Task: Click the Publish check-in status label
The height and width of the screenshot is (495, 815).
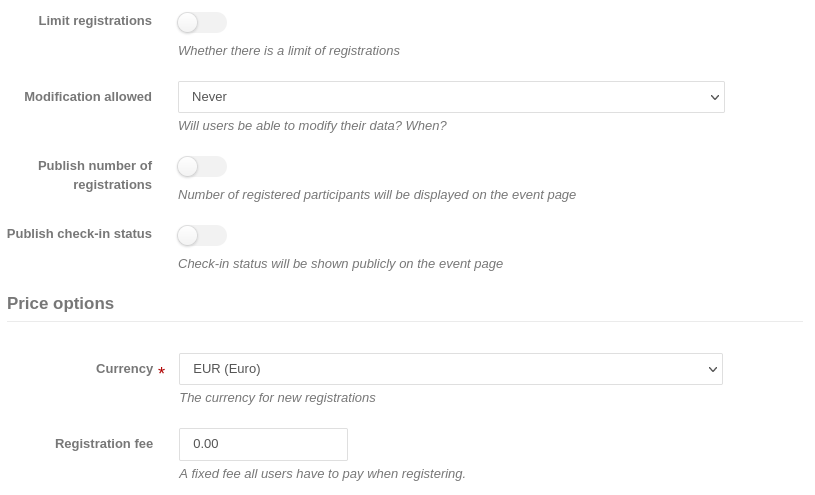Action: 79,234
